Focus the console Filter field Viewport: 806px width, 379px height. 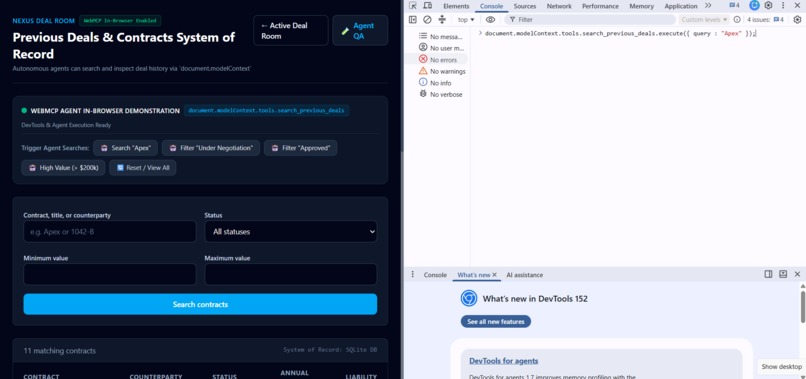pyautogui.click(x=590, y=20)
